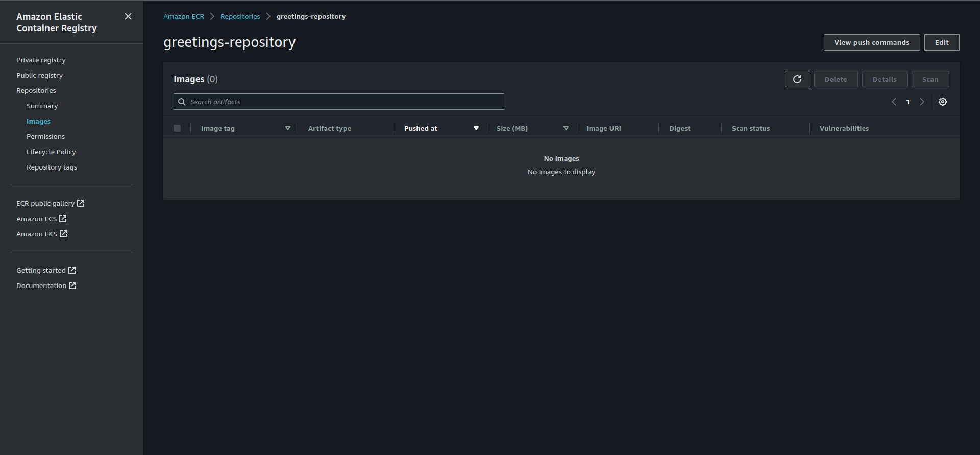Sort by Image tag arrow

click(288, 128)
